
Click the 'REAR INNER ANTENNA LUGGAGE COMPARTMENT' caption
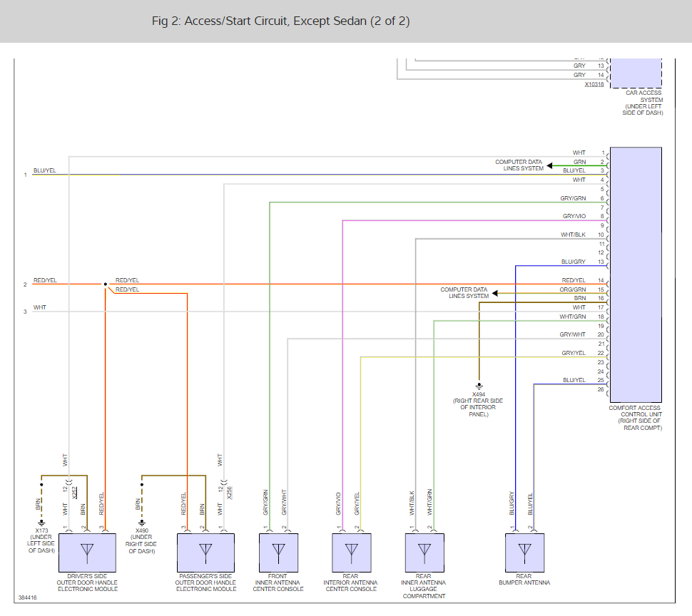(x=424, y=586)
